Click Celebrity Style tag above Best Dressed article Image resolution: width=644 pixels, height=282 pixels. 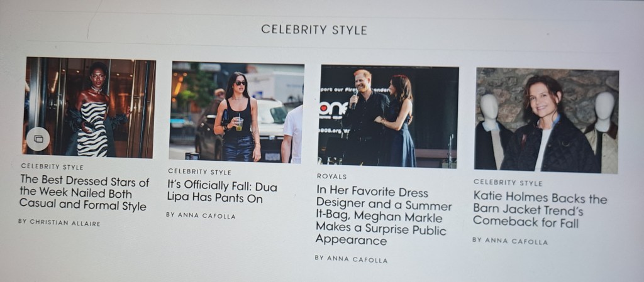click(x=52, y=167)
